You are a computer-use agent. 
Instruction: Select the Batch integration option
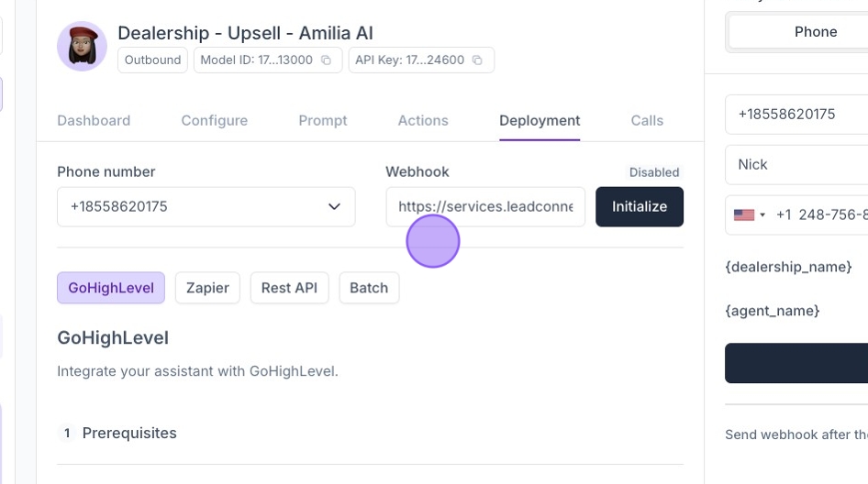[369, 288]
